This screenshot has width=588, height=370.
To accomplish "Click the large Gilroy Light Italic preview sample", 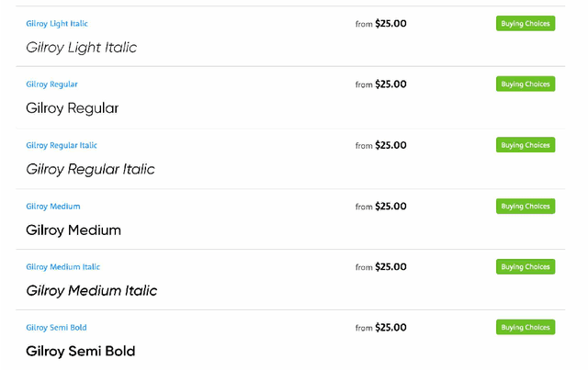I will 81,47.
